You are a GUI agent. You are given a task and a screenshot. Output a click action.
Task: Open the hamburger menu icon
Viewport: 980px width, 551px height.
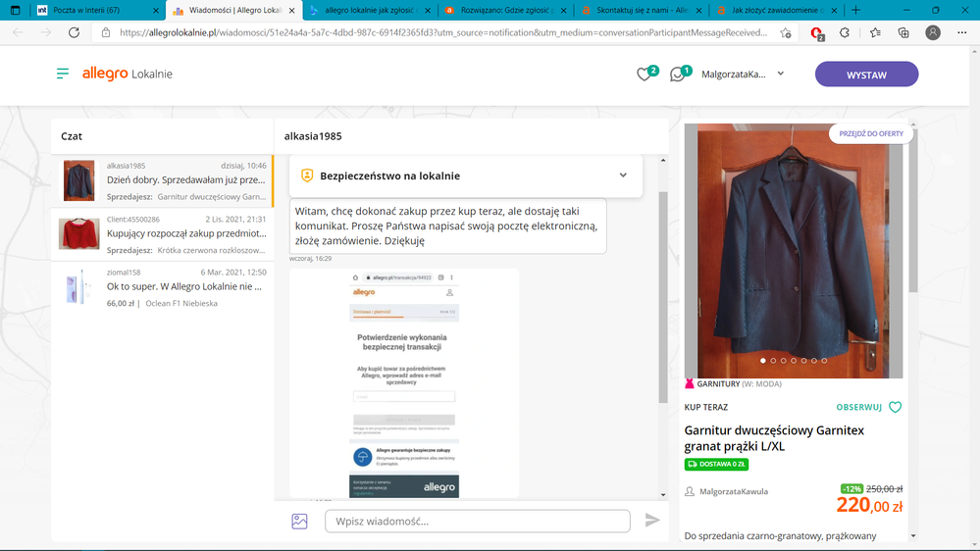pyautogui.click(x=63, y=74)
